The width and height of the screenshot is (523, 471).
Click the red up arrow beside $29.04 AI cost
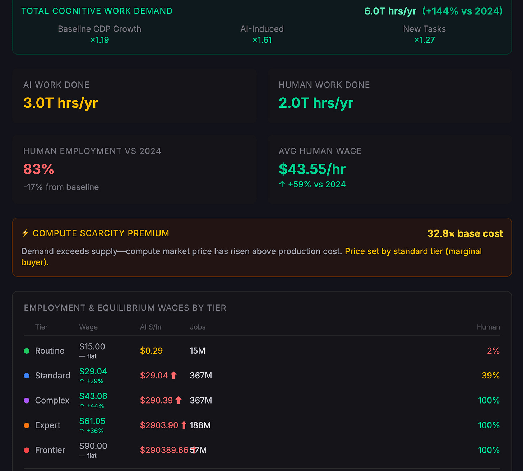point(173,376)
